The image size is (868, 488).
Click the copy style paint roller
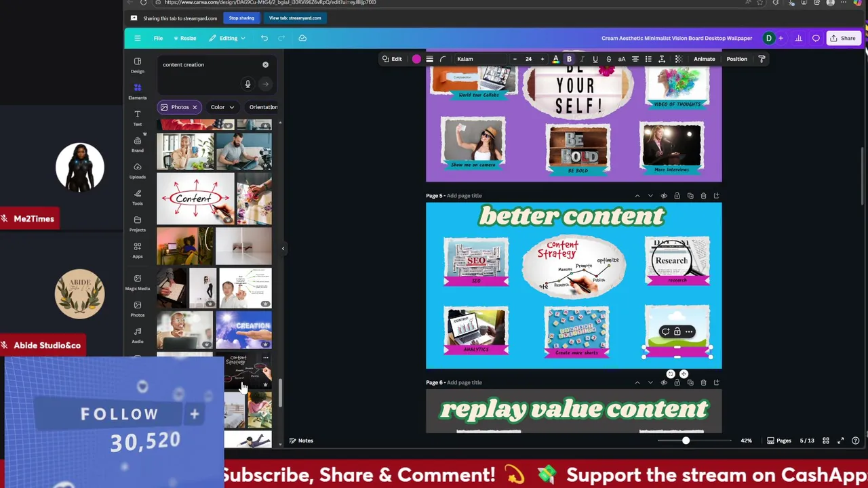(762, 59)
